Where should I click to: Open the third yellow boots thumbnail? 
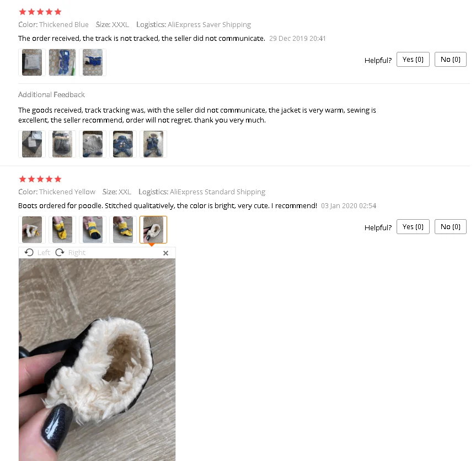click(x=93, y=230)
